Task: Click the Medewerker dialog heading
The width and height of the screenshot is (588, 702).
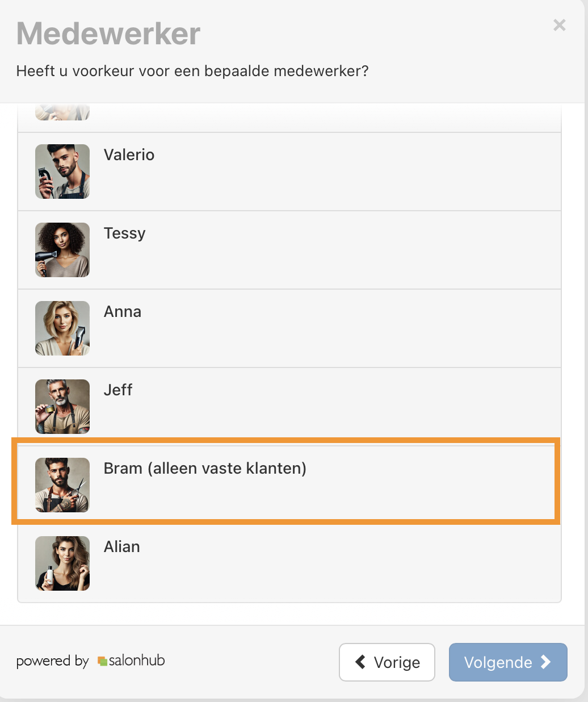Action: coord(108,34)
